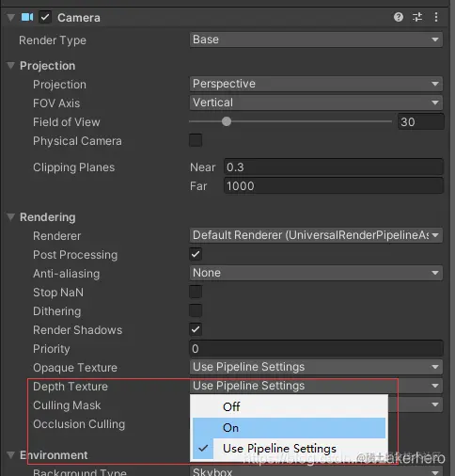Collapse the Camera component foldout arrow
The image size is (455, 476).
[x=11, y=17]
